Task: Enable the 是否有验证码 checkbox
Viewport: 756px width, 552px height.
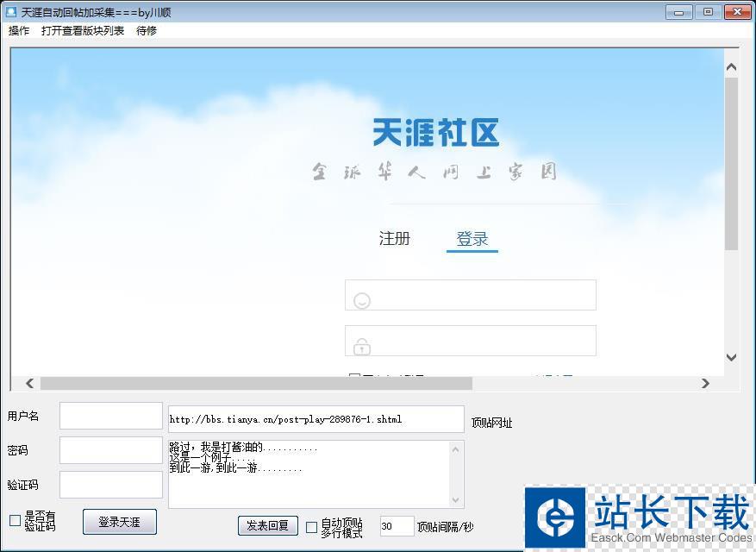Action: (x=15, y=521)
